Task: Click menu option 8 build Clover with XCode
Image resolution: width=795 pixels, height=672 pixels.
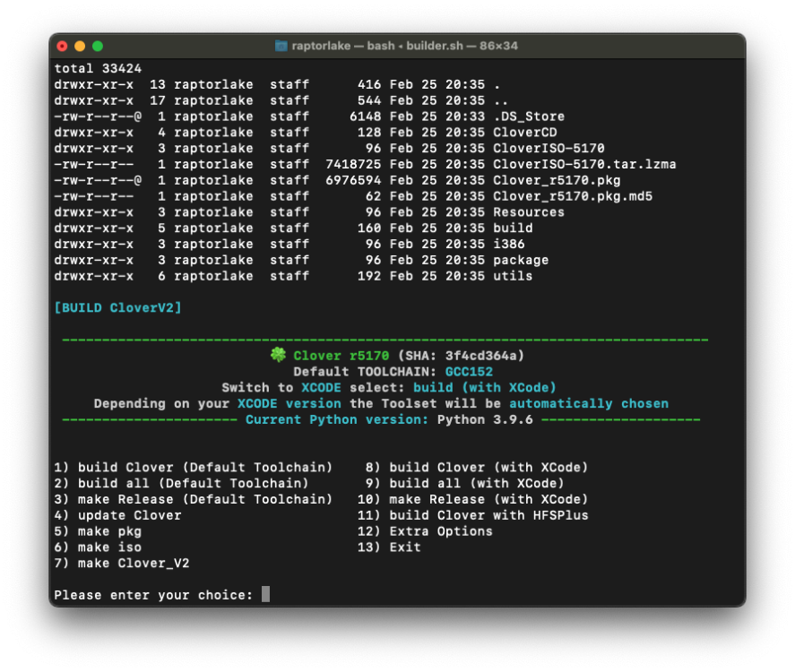Action: click(x=477, y=467)
